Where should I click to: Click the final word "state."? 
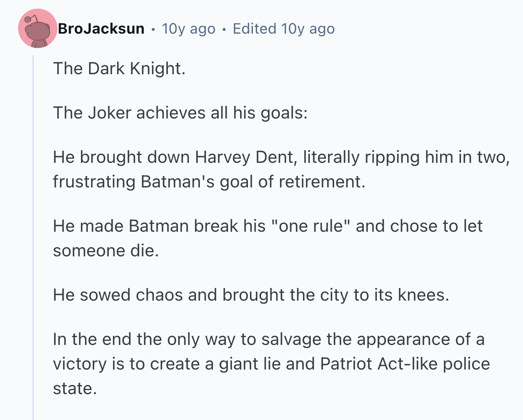pyautogui.click(x=75, y=388)
